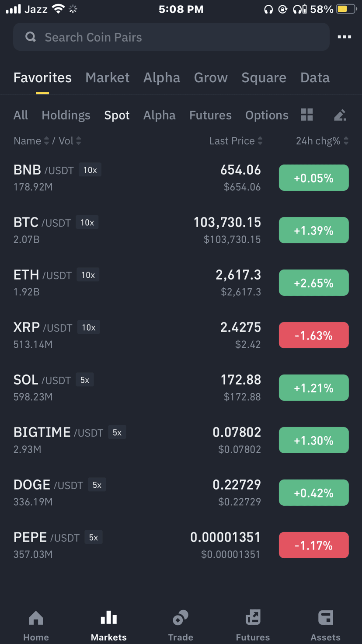Sort list by Last Price

236,141
